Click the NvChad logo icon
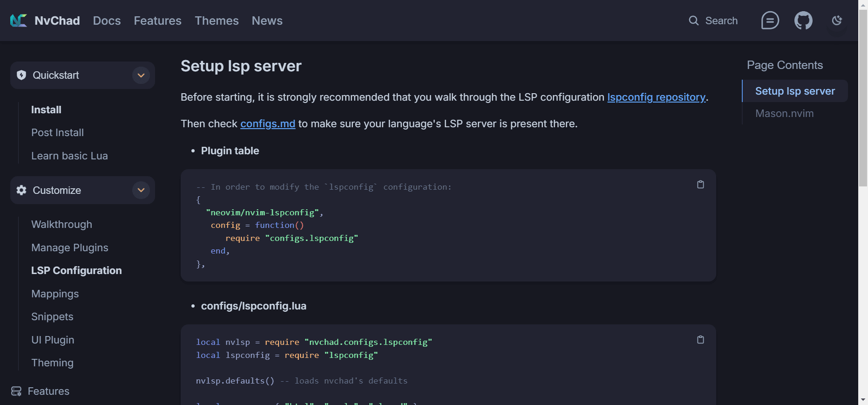The height and width of the screenshot is (405, 868). tap(19, 21)
